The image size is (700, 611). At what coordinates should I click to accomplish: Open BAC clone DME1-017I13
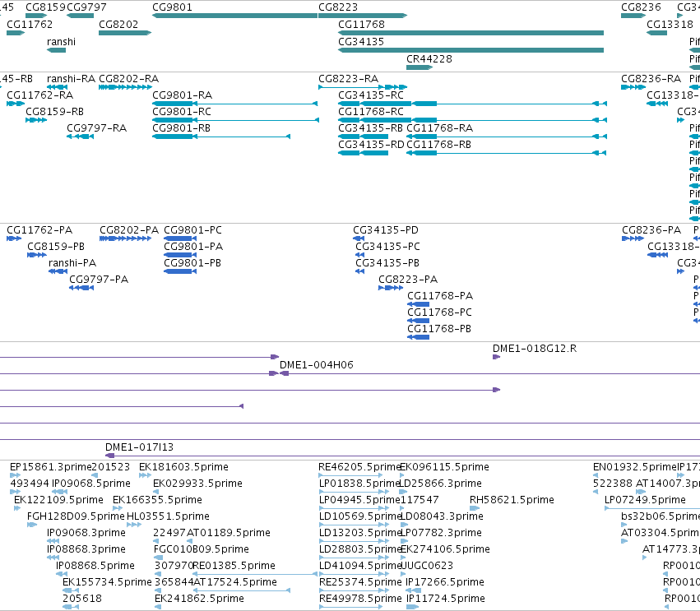click(139, 447)
